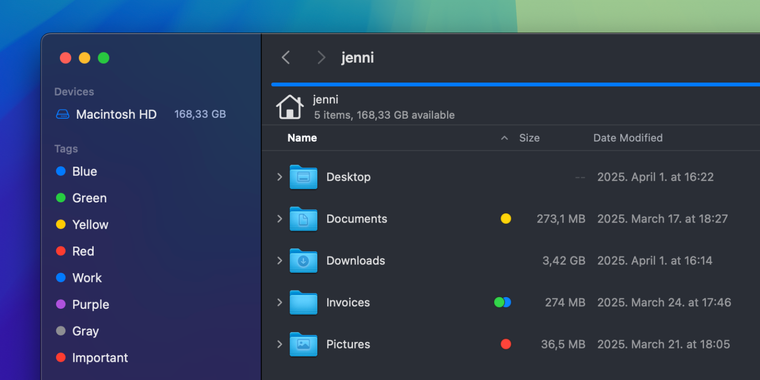
Task: Open Macintosh HD in the sidebar
Action: [116, 114]
